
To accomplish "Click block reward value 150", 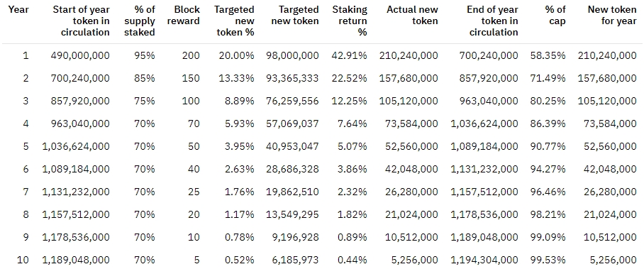I will click(x=191, y=78).
